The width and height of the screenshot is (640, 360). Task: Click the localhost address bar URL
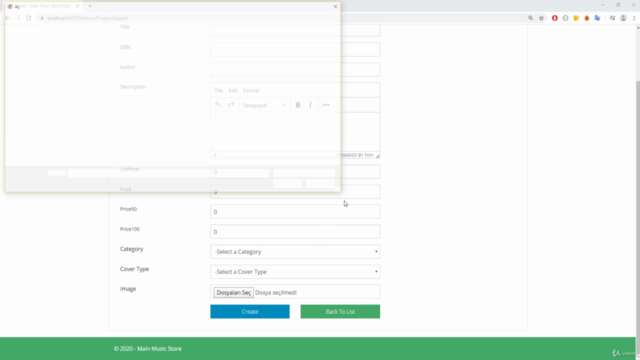pyautogui.click(x=87, y=18)
